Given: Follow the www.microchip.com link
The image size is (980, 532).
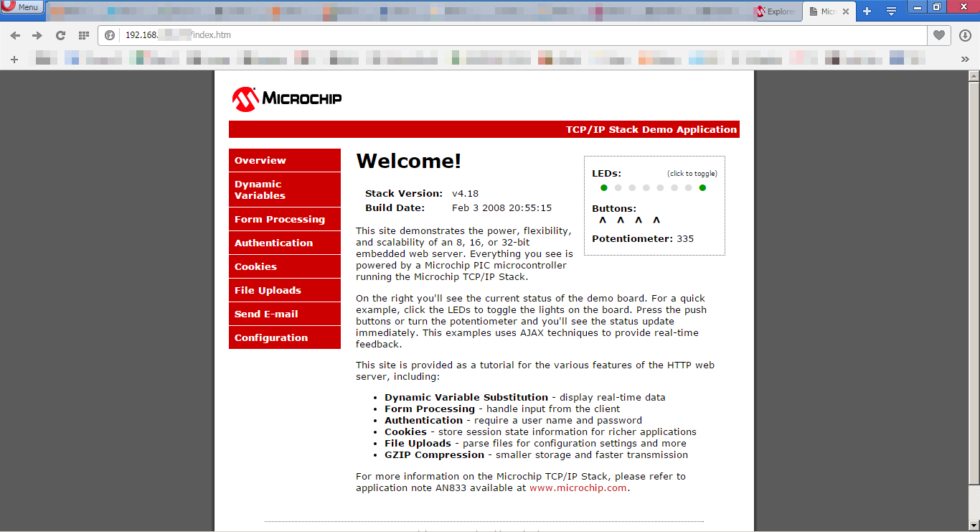Looking at the screenshot, I should pyautogui.click(x=578, y=487).
